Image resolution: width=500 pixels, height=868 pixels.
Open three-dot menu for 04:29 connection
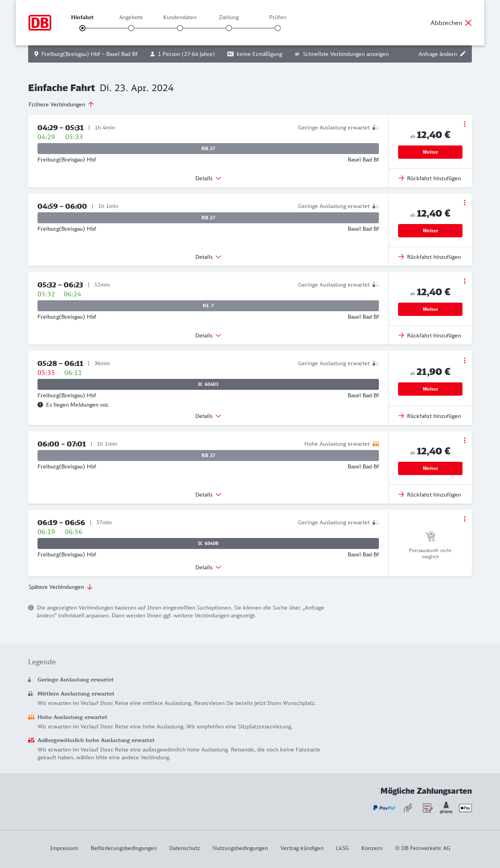(x=464, y=124)
